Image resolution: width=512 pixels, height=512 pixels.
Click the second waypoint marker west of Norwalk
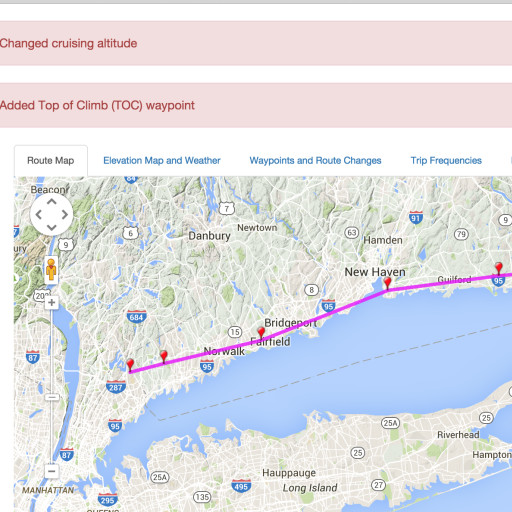coord(163,357)
